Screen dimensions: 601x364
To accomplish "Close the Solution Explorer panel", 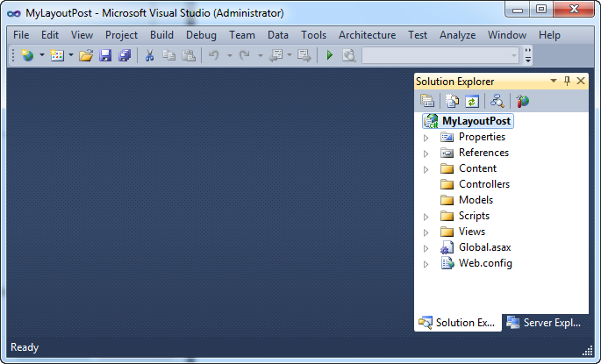I will (x=581, y=81).
